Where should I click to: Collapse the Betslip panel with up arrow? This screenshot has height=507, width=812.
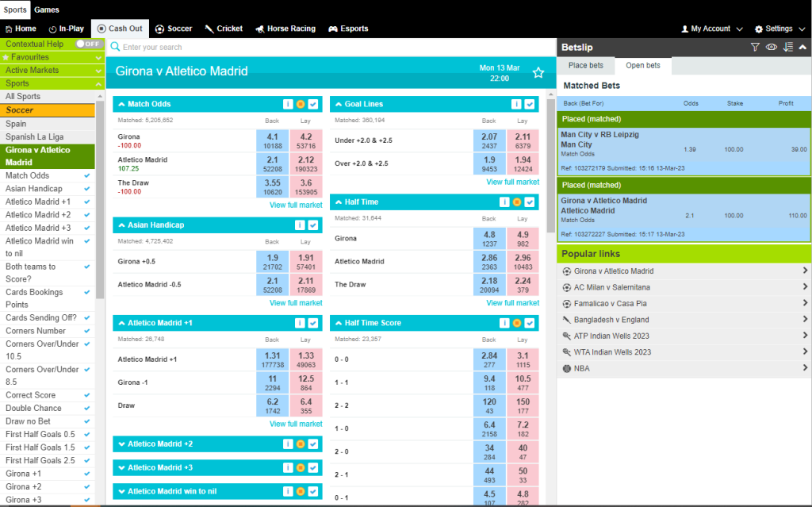[x=802, y=47]
